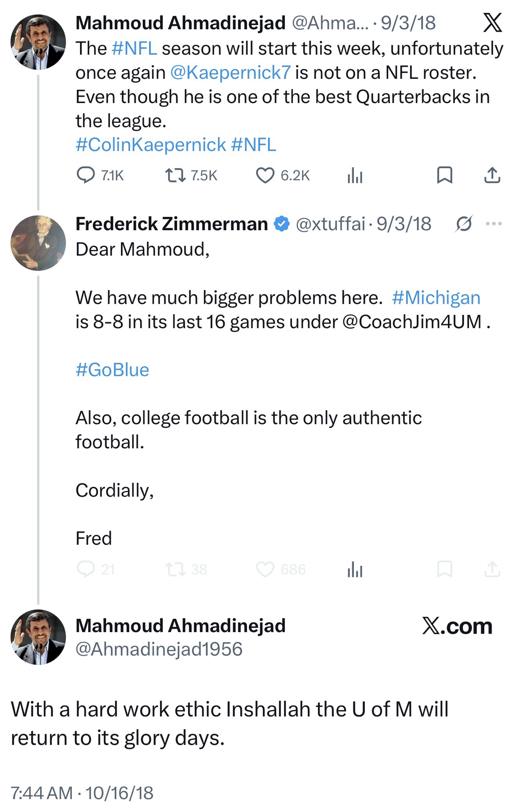Open the @Ahmadinejad1956 handle in bottom tweet

(x=159, y=649)
